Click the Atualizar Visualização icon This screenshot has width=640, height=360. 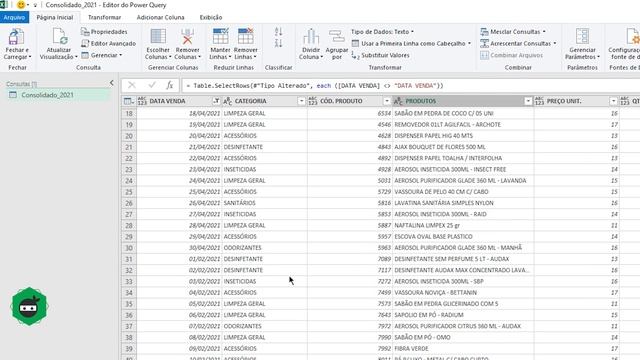point(59,37)
